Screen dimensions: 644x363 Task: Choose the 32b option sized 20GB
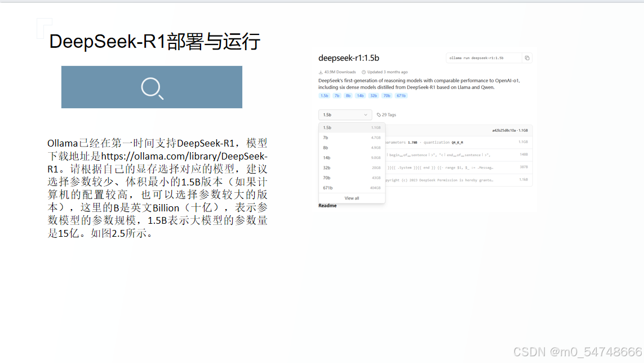(352, 168)
